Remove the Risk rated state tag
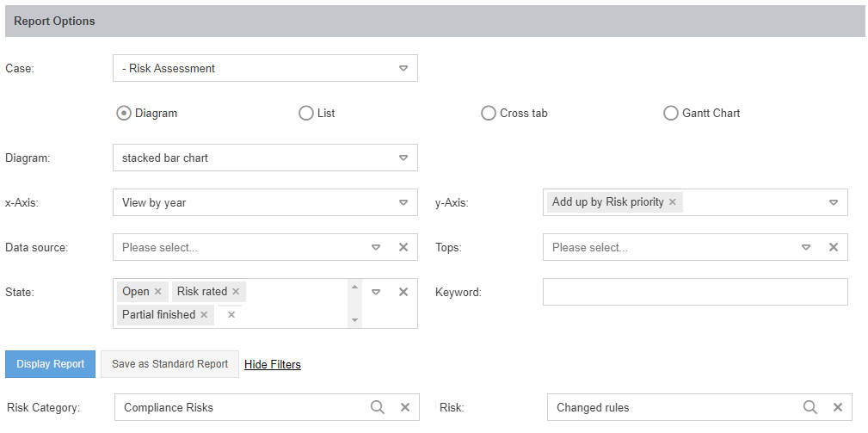 point(236,292)
